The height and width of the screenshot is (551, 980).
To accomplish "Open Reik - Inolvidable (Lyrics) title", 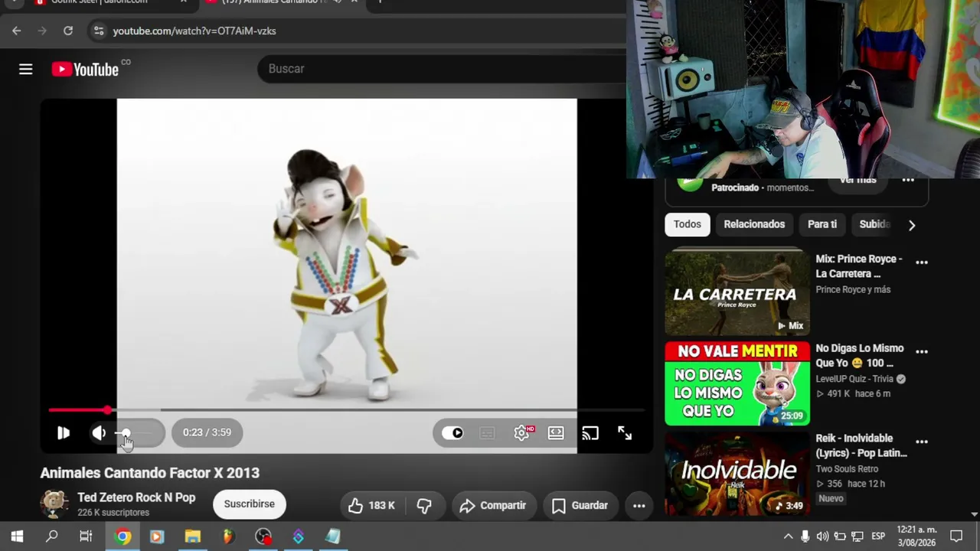I will [861, 445].
